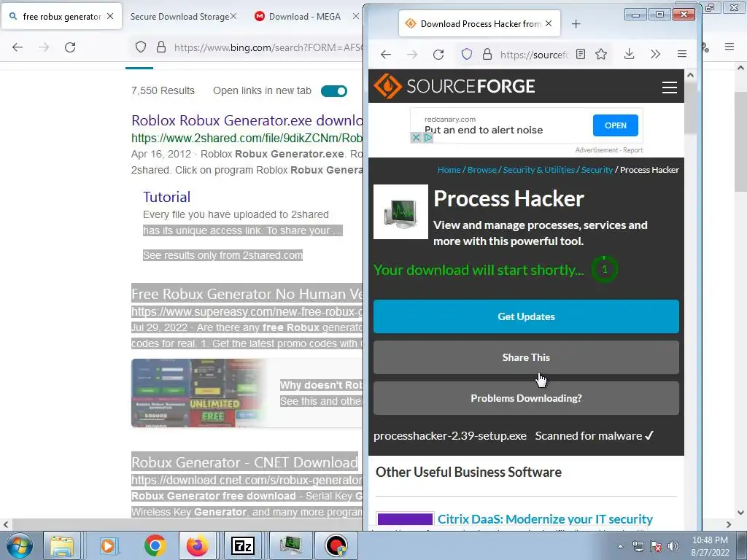Click shield icon in Bing window address bar
747x560 pixels.
pos(141,47)
